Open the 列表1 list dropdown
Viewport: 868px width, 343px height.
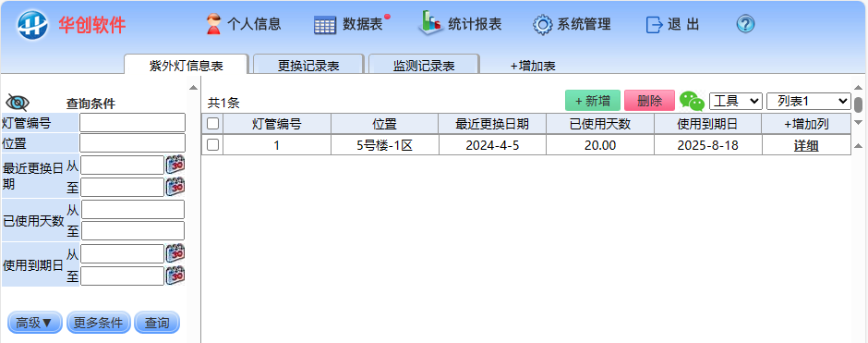click(809, 102)
